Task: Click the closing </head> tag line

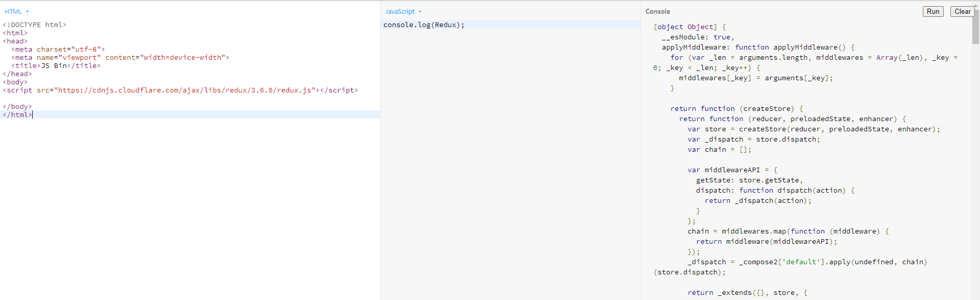Action: pyautogui.click(x=17, y=74)
